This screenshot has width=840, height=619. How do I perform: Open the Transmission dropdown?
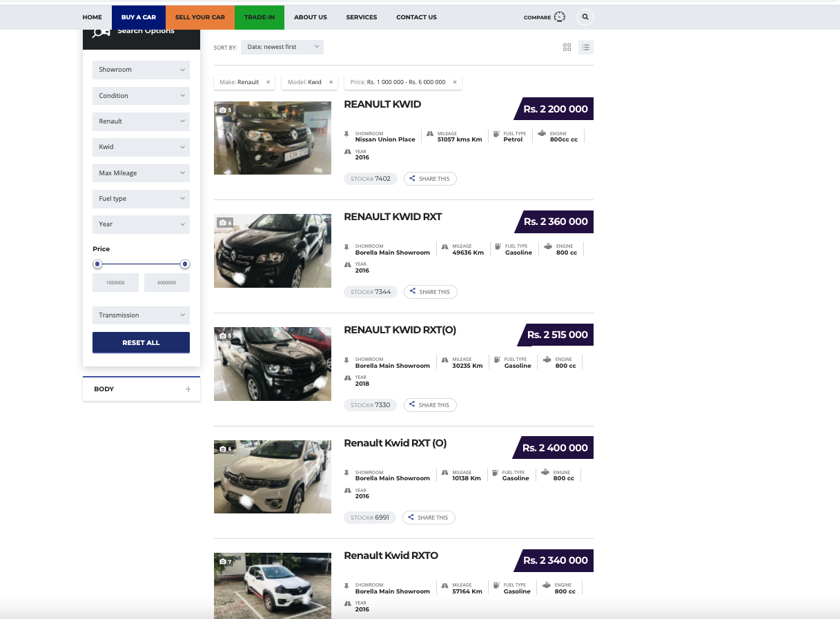(x=141, y=315)
